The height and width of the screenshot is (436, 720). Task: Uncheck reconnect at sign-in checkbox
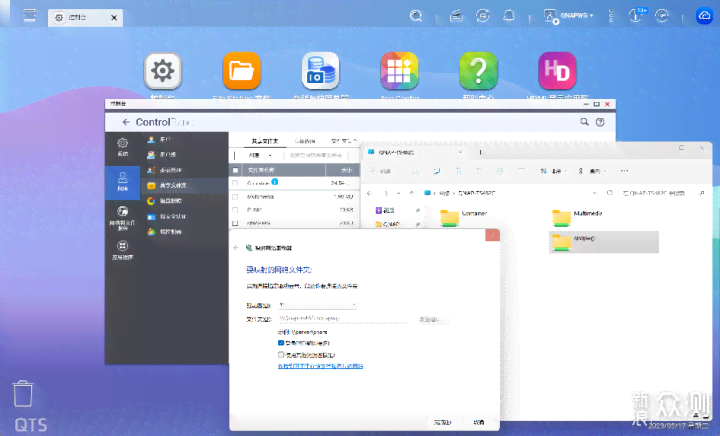[281, 343]
